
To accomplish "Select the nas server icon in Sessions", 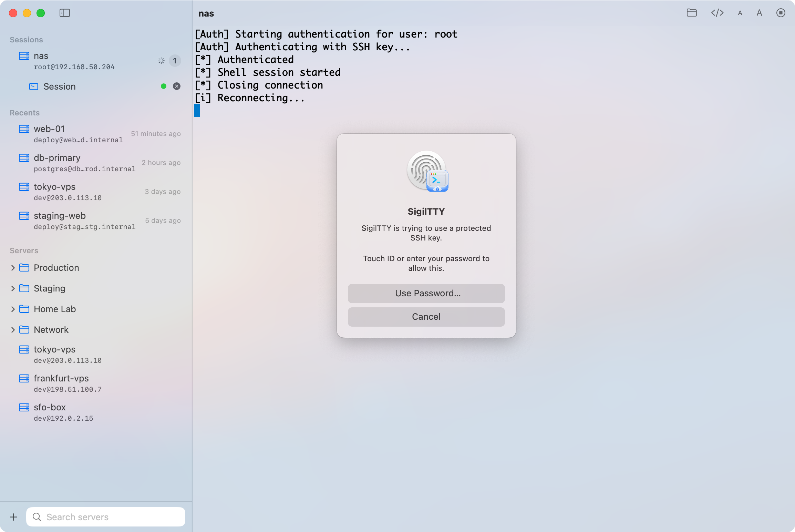I will [24, 56].
